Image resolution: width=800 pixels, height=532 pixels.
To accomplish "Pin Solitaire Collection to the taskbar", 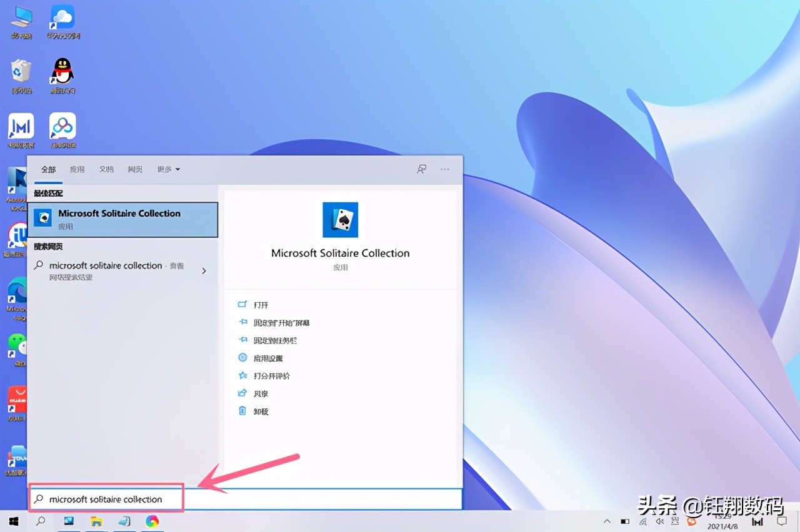I will click(x=267, y=340).
